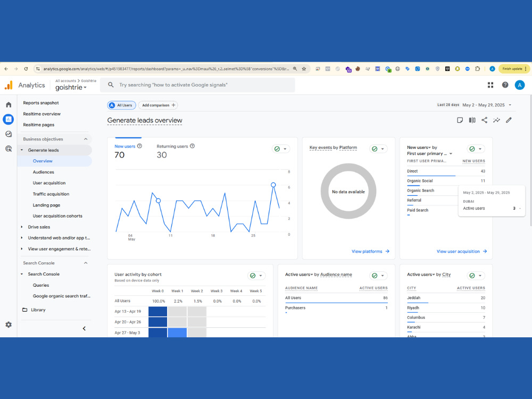Screen dimensions: 532x399
Task: Open the account avatar in Analytics header
Action: point(520,85)
